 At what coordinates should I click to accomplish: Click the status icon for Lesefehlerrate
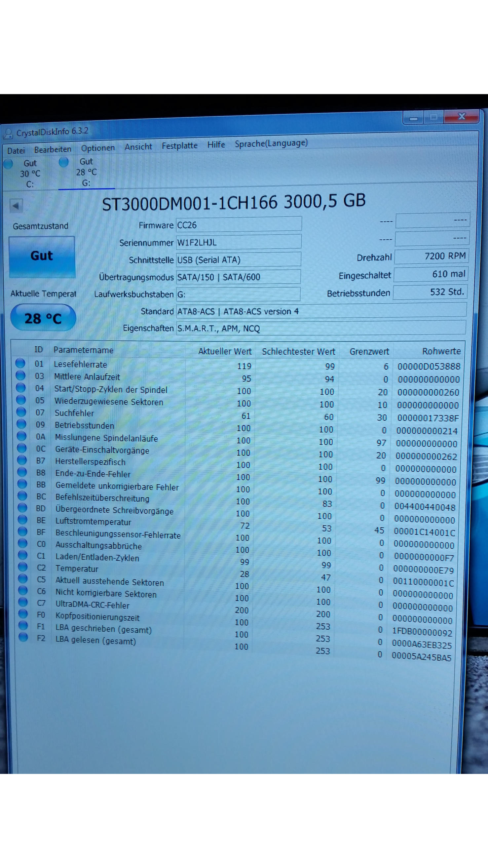pos(20,363)
